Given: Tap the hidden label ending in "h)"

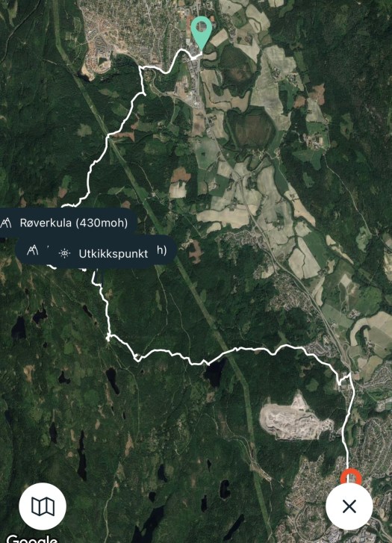Looking at the screenshot, I should point(162,250).
